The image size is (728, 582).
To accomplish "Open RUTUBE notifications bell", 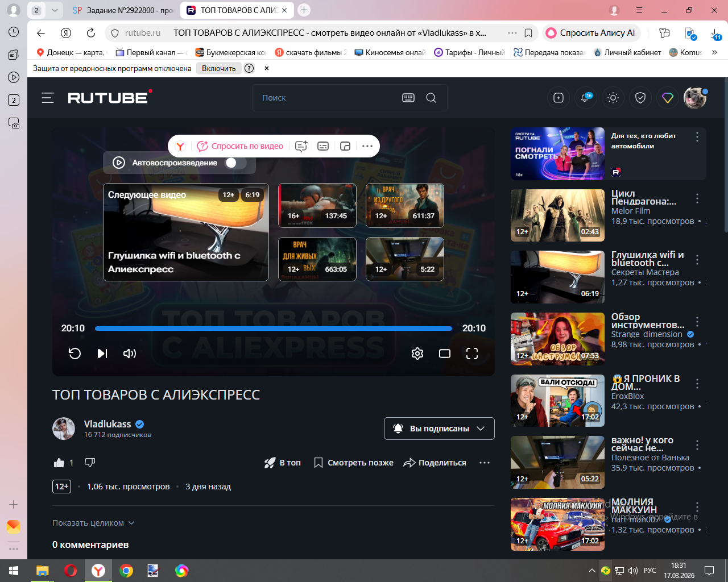I will (585, 98).
